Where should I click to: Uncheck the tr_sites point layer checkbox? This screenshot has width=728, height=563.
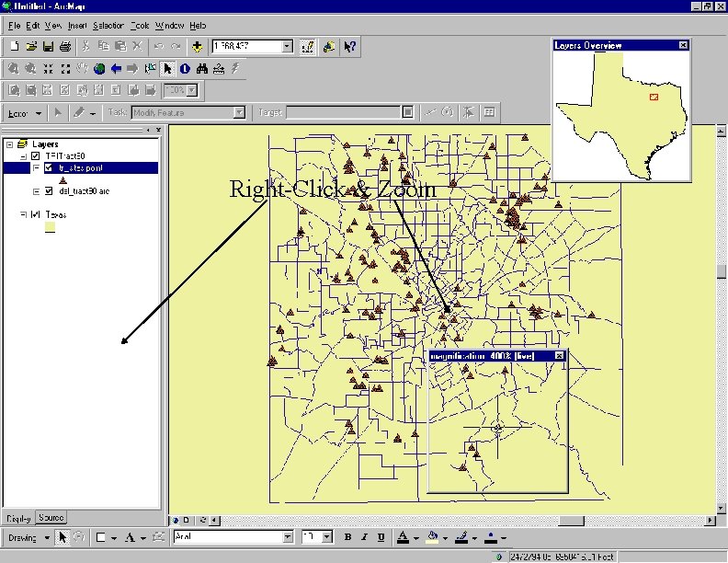(49, 167)
